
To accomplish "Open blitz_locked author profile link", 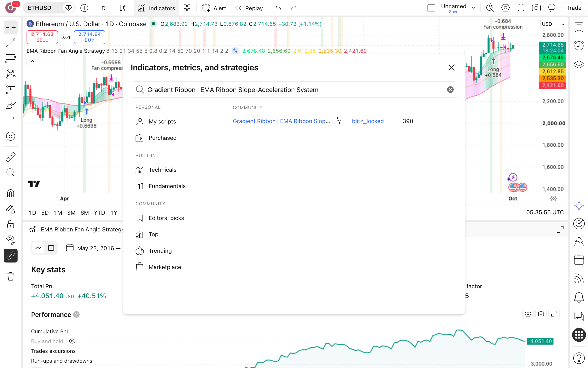I will click(x=368, y=121).
